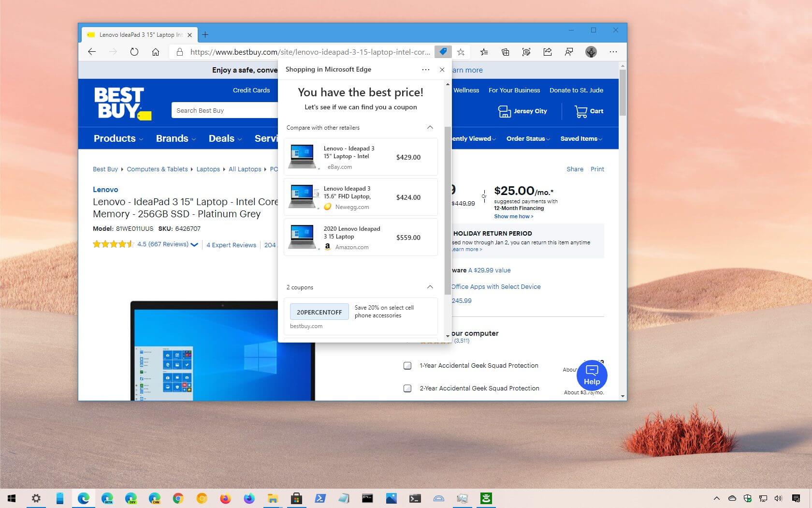Viewport: 812px width, 508px height.
Task: Click the 4 Expert Reviews link
Action: pyautogui.click(x=231, y=245)
